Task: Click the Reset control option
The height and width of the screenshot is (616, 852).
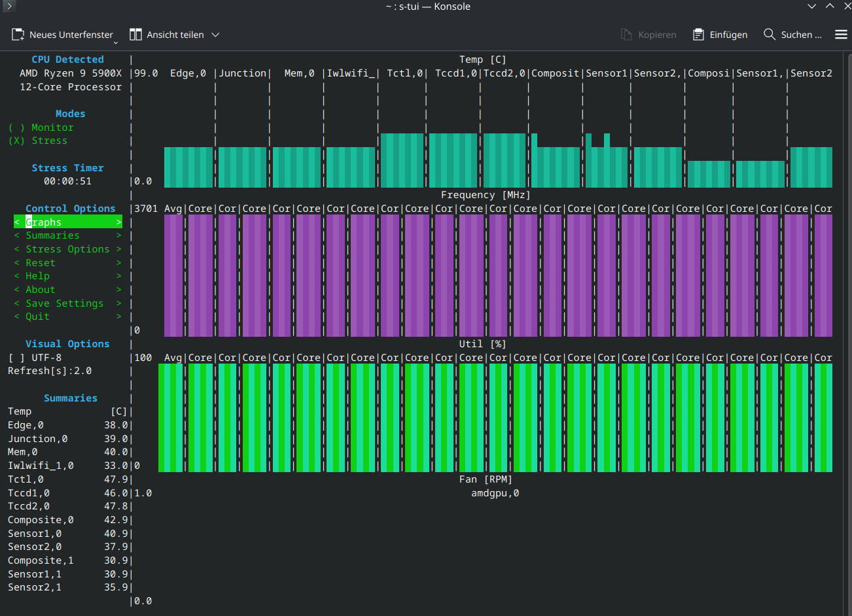Action: (68, 263)
